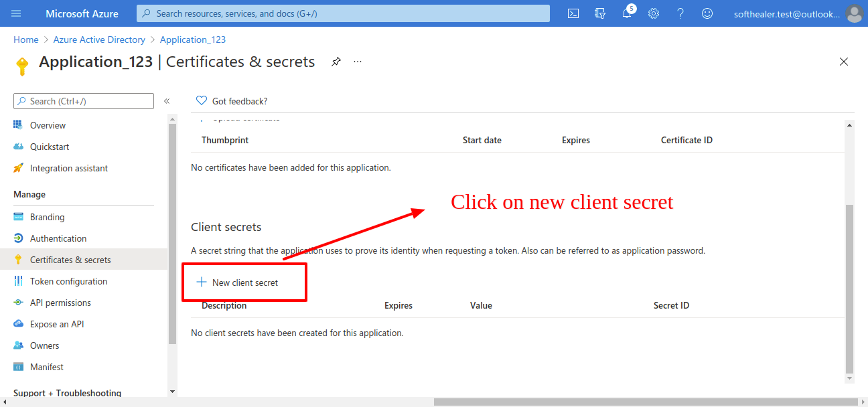Collapse the left navigation menu
The height and width of the screenshot is (407, 868).
tap(167, 101)
